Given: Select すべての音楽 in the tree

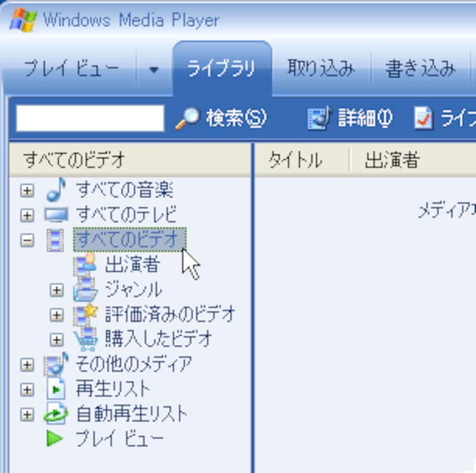Looking at the screenshot, I should pos(124,190).
